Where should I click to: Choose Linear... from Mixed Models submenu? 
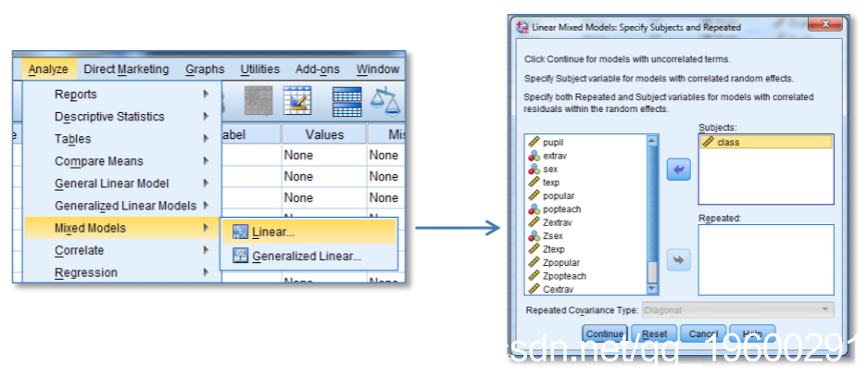click(308, 232)
